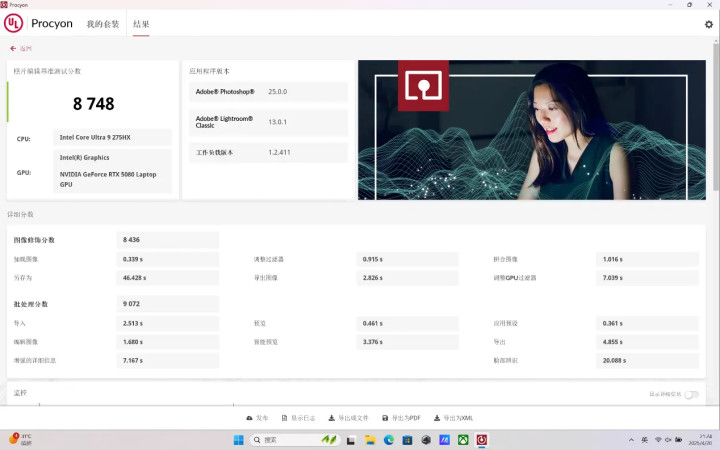
Task: Click the taskbar search box
Action: [x=295, y=440]
